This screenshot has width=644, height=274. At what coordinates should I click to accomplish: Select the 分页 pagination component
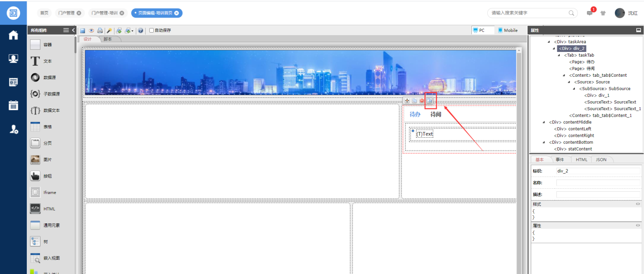coord(41,143)
